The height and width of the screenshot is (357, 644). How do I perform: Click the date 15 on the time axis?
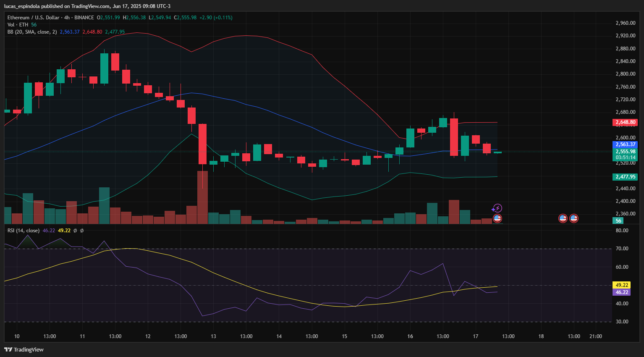pyautogui.click(x=345, y=336)
